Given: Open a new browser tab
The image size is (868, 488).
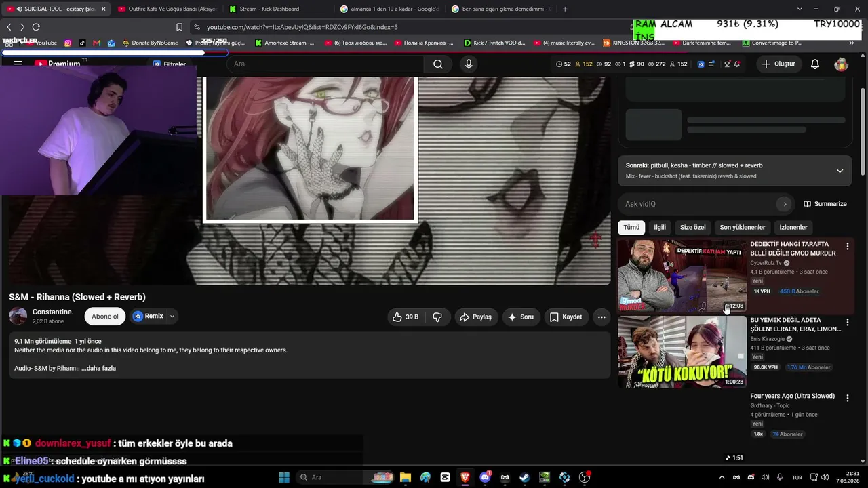Looking at the screenshot, I should [x=565, y=9].
